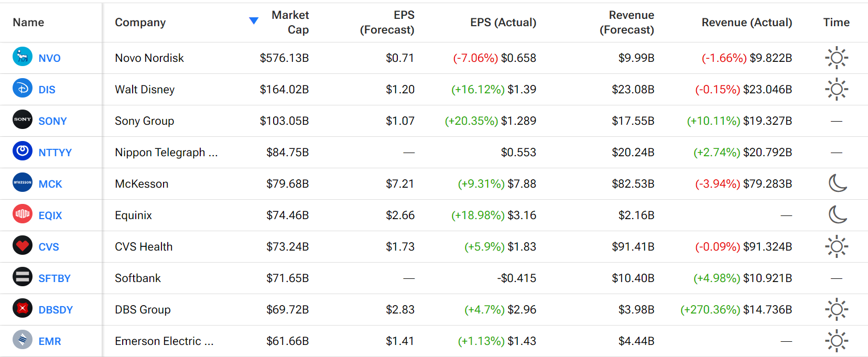Click the (+20.35%) $1.289 EPS actual value
The image size is (868, 357).
coord(491,121)
